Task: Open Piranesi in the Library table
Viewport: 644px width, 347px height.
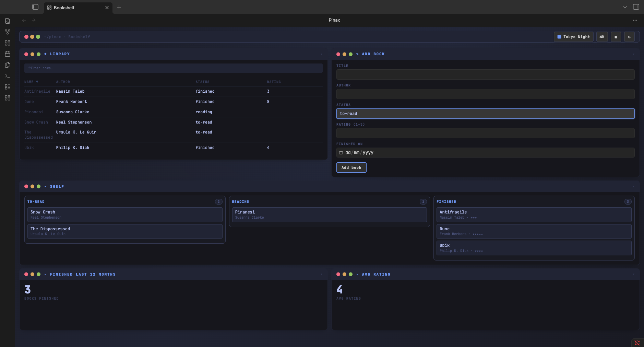Action: (34, 112)
